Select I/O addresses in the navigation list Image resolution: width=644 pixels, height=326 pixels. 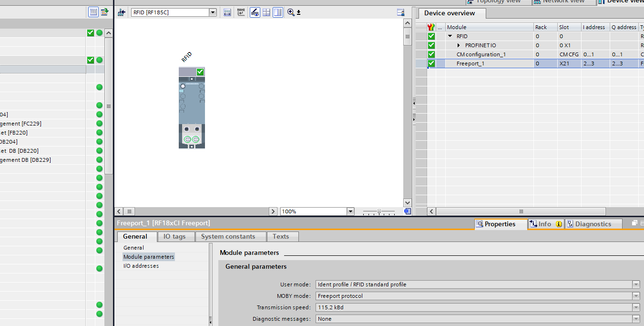(x=141, y=266)
